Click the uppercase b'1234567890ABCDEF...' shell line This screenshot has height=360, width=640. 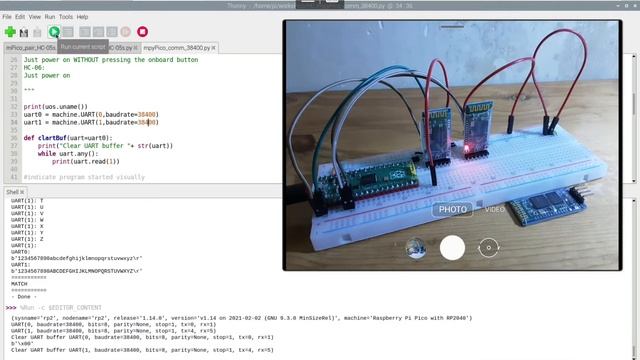click(x=77, y=271)
